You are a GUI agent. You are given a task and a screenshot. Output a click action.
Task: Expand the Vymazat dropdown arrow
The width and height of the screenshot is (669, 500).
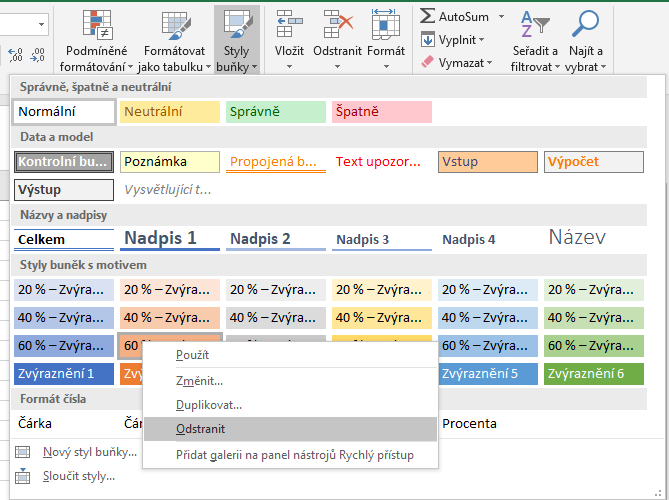click(489, 63)
